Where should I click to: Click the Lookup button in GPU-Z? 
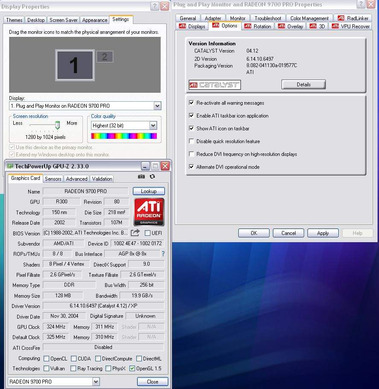point(149,191)
